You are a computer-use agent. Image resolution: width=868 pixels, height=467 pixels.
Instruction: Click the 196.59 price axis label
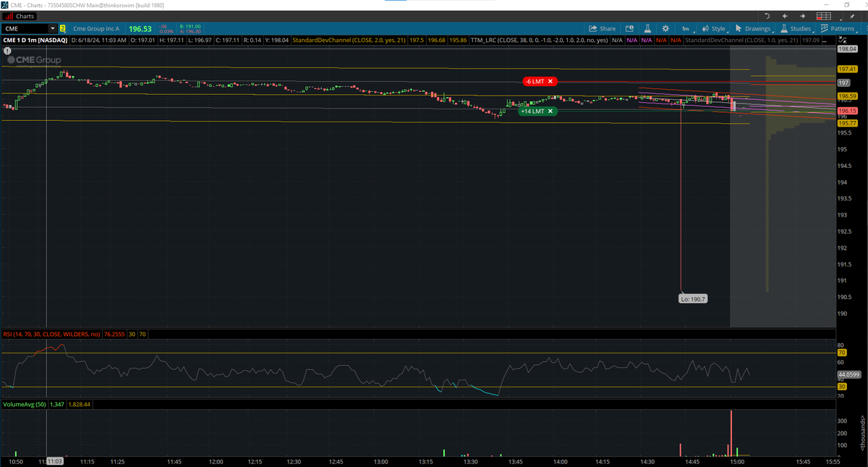[x=847, y=96]
